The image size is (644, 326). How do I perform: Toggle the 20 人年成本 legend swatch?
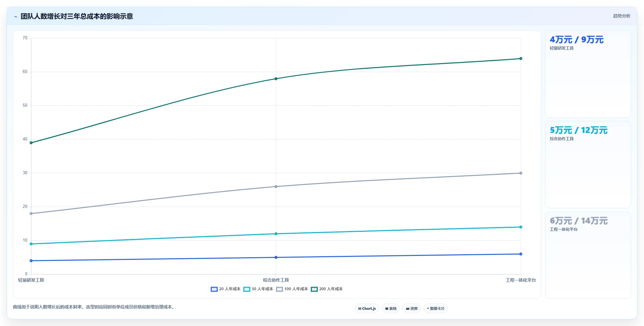click(x=214, y=289)
